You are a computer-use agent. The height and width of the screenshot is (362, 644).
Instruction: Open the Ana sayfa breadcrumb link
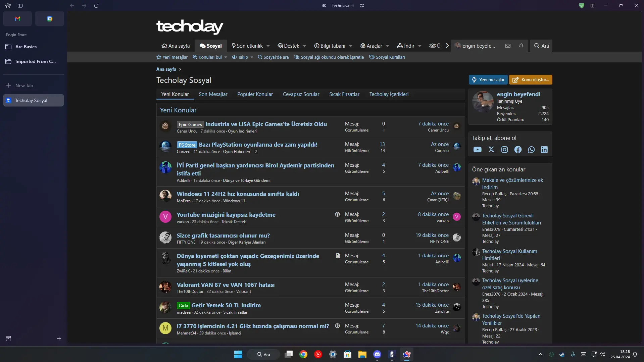click(166, 69)
